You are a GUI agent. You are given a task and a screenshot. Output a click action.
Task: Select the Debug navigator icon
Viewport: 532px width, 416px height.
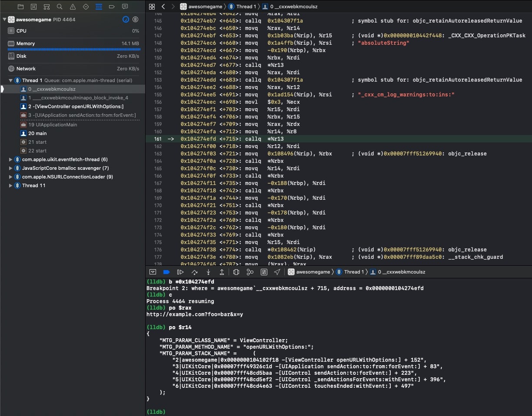(99, 7)
